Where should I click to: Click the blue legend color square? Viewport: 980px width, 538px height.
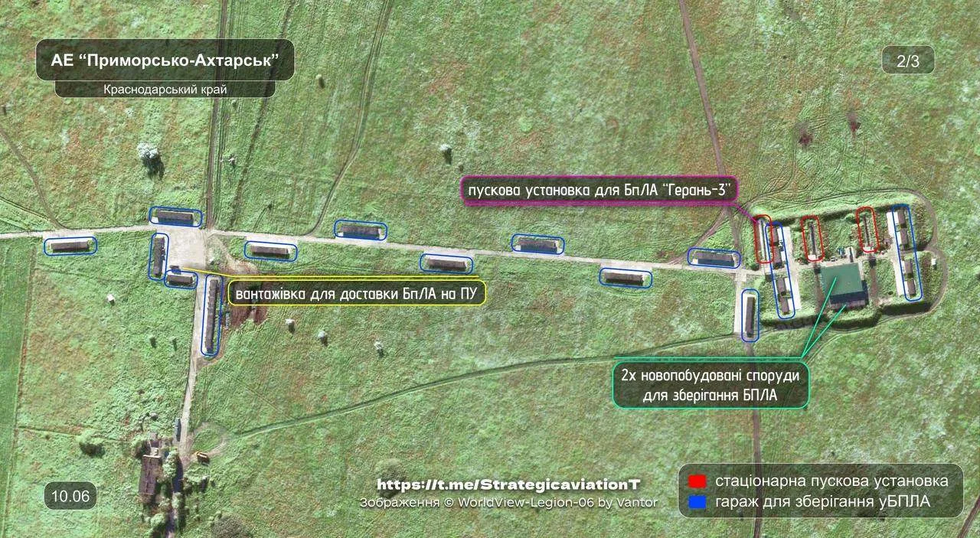[697, 502]
